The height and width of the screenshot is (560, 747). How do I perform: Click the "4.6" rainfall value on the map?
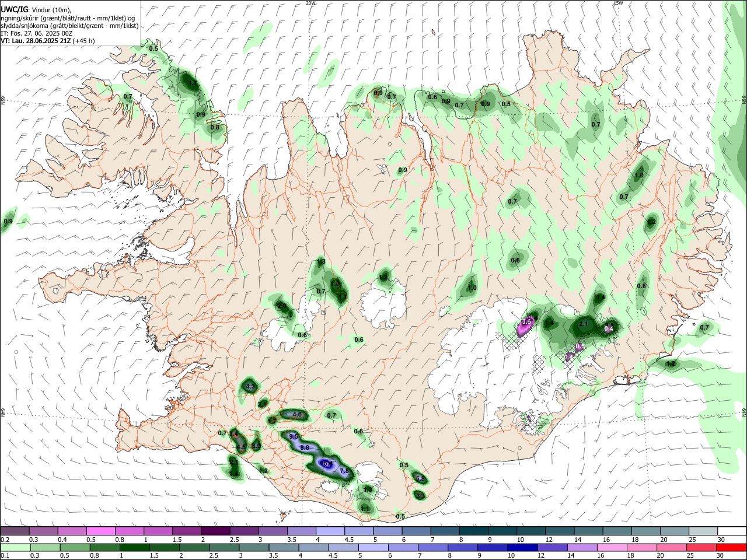[297, 415]
